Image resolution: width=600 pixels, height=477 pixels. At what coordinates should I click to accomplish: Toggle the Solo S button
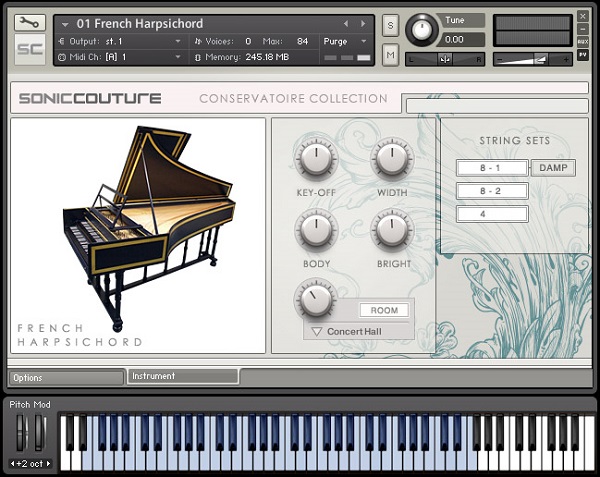[x=390, y=25]
